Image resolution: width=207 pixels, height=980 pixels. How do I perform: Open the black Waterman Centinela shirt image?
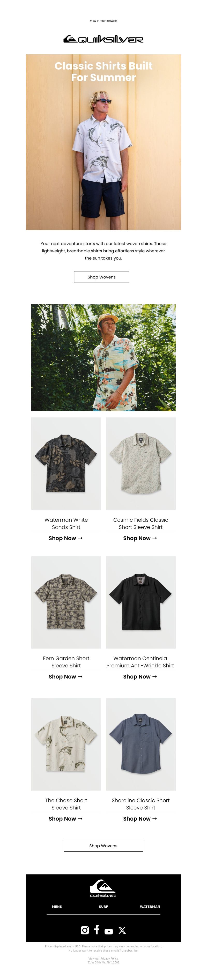(x=141, y=602)
